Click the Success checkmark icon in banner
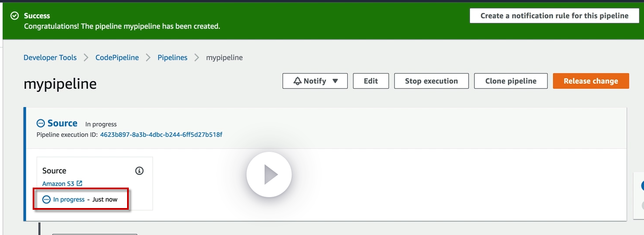Image resolution: width=644 pixels, height=235 pixels. (x=15, y=16)
